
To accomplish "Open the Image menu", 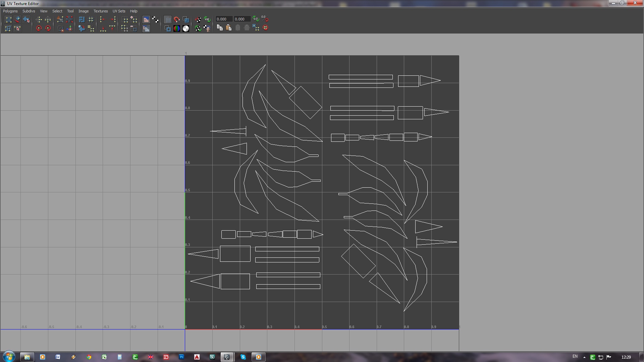I will 84,11.
